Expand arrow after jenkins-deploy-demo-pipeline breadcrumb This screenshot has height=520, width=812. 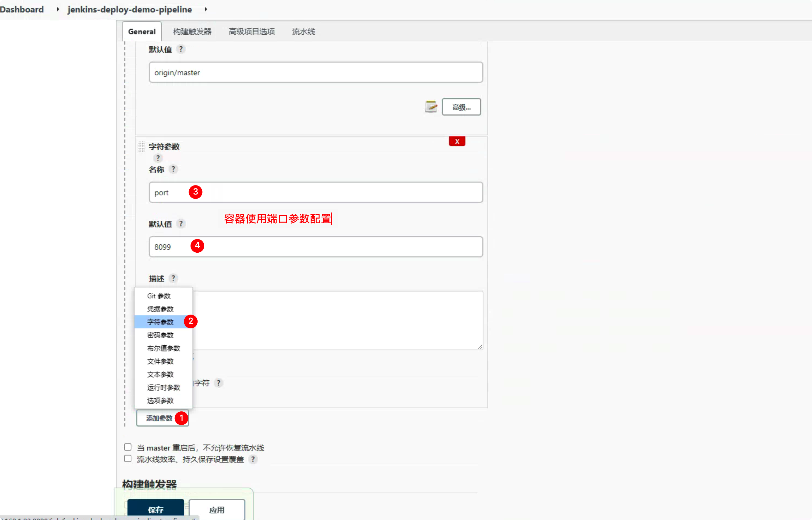[x=206, y=9]
